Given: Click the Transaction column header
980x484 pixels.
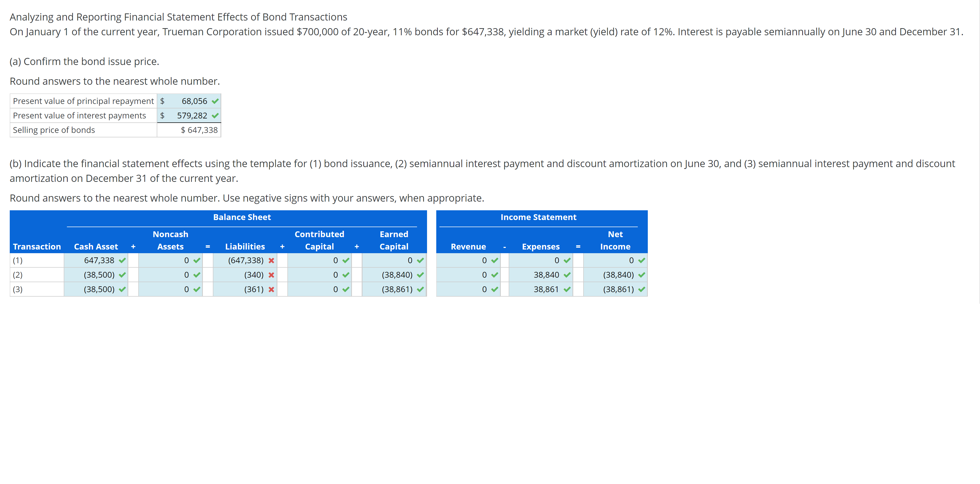Looking at the screenshot, I should tap(37, 247).
